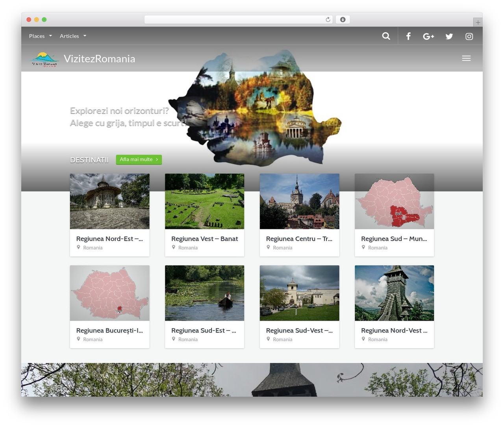Viewport: 504px width, 427px height.
Task: Open the VizitezRomania site title link
Action: click(x=99, y=59)
